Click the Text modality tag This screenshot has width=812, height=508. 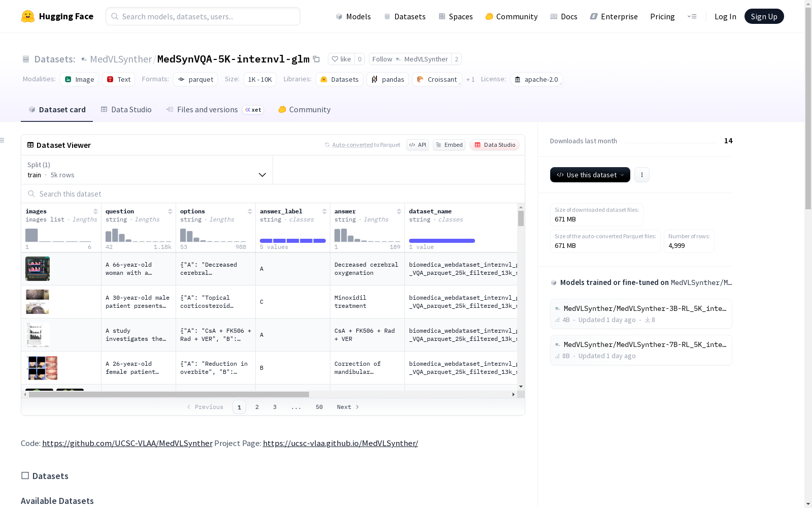tap(119, 79)
